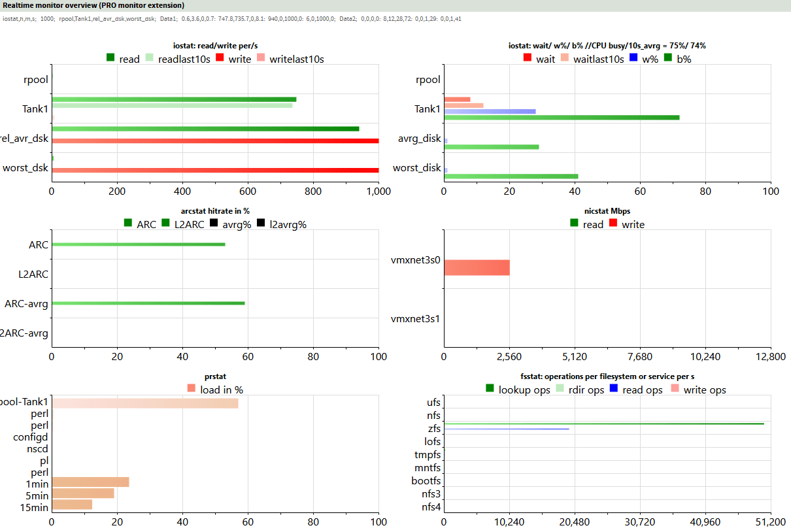
Task: Click the blue 'read ops' legend swatch
Action: coord(614,389)
